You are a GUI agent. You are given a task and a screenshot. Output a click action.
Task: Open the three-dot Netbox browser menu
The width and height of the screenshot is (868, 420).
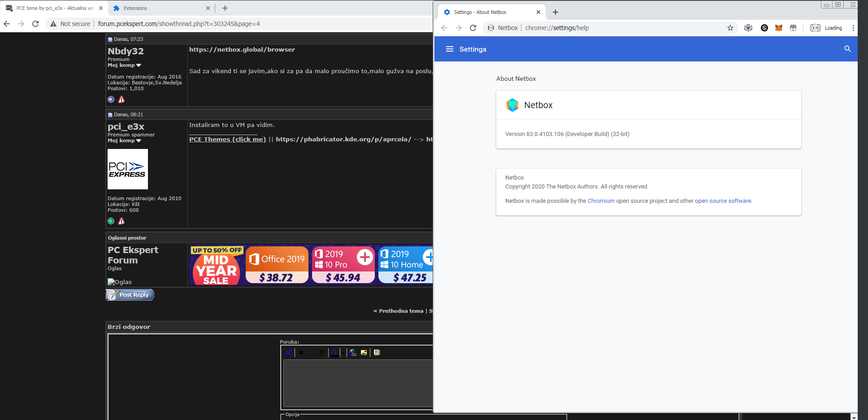tap(853, 28)
